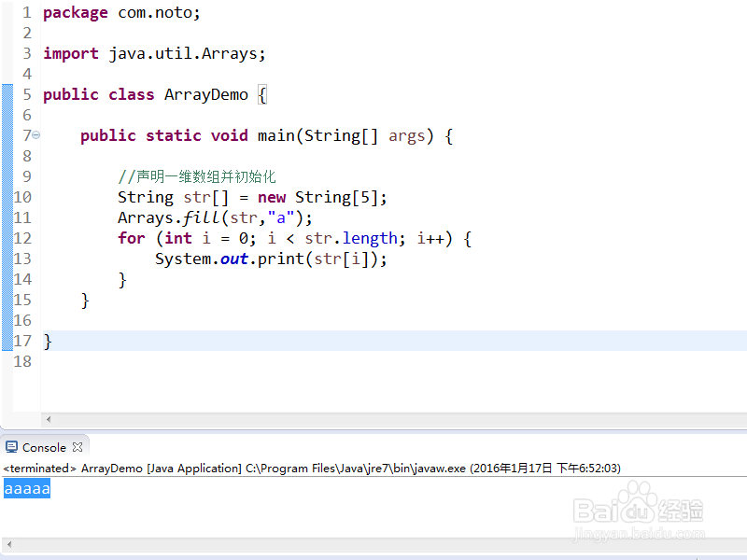Click line number 10 in the gutter

tap(22, 197)
